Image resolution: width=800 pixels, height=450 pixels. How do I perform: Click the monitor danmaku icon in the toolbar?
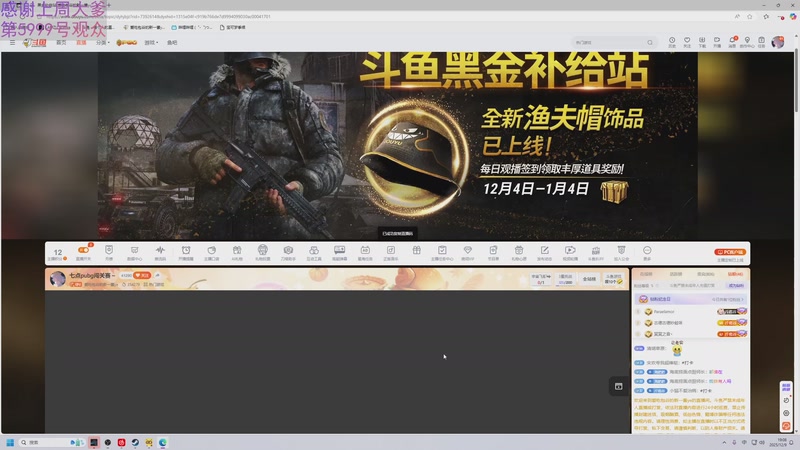click(339, 250)
